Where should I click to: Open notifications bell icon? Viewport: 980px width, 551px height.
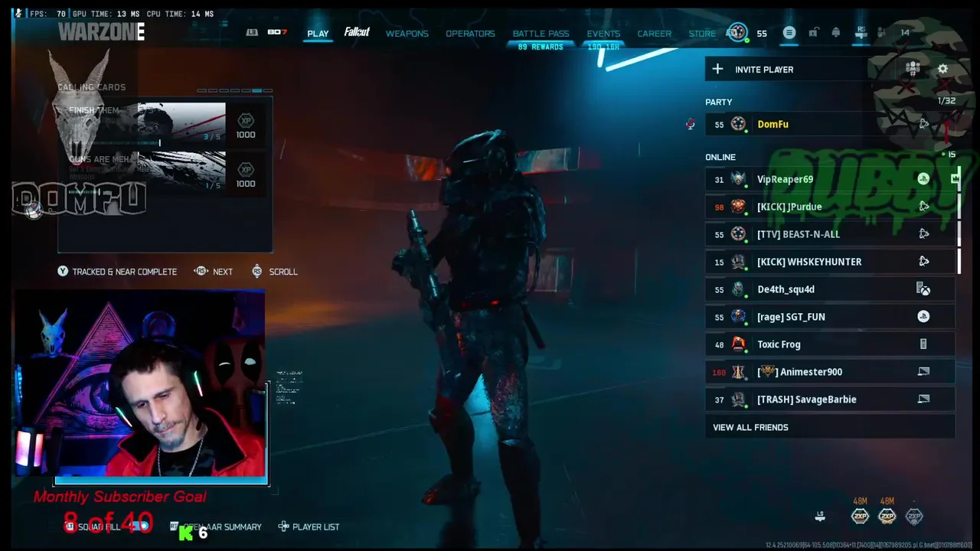point(836,32)
